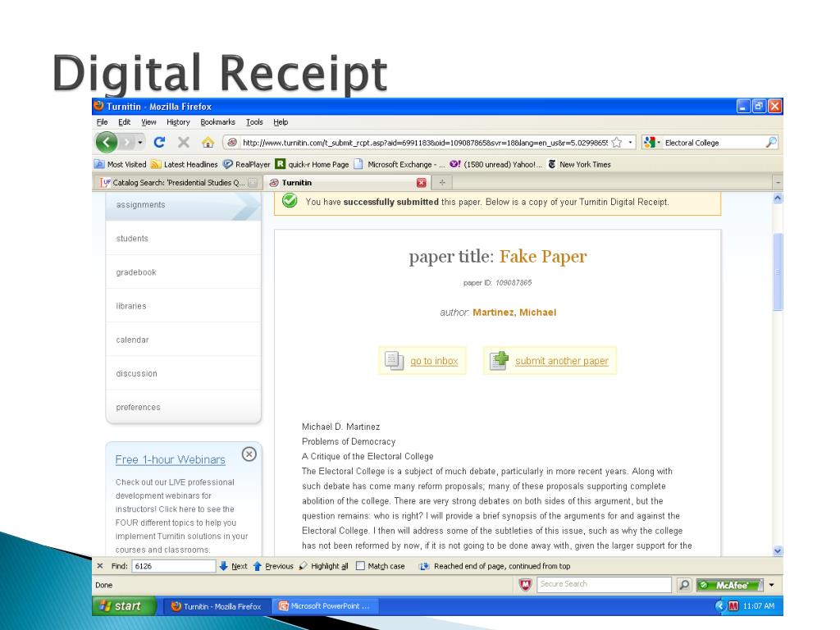This screenshot has width=840, height=630.
Task: Open the Help menu
Action: click(x=281, y=122)
